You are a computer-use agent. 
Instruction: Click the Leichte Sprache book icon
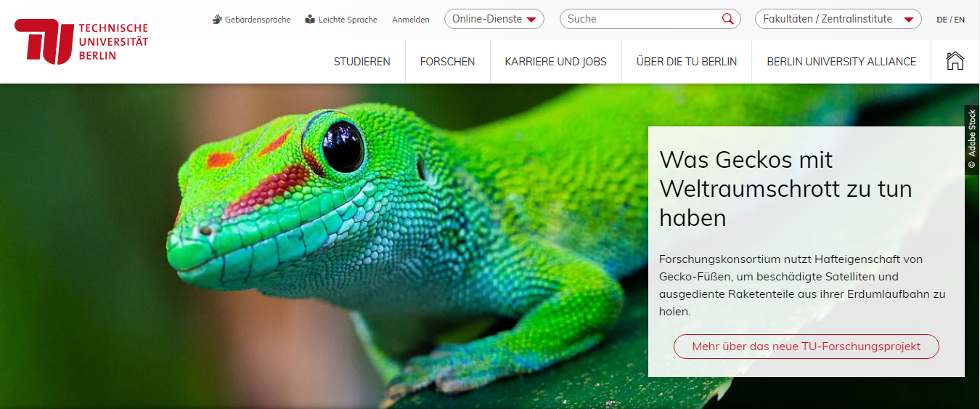tap(310, 20)
